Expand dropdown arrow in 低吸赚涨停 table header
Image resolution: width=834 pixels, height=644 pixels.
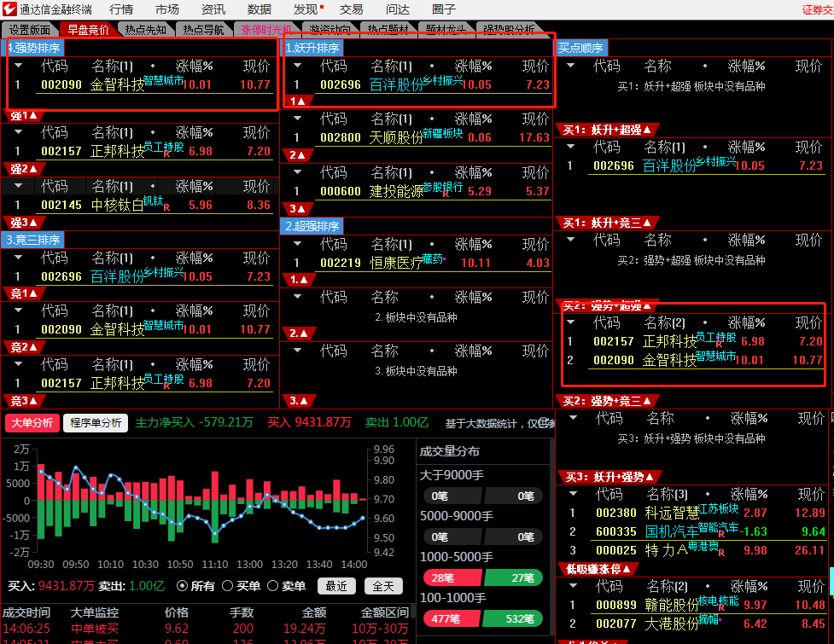click(x=573, y=587)
